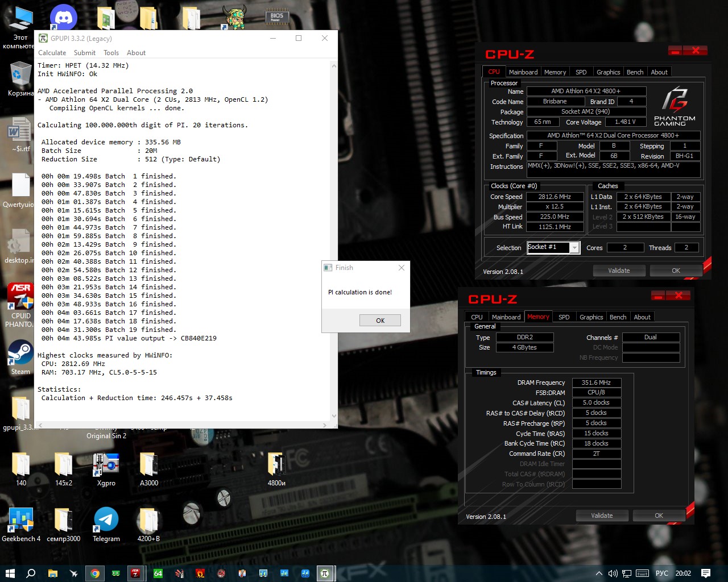Screen dimensions: 728x582
Task: Open the Steam desktop shortcut
Action: pyautogui.click(x=20, y=357)
